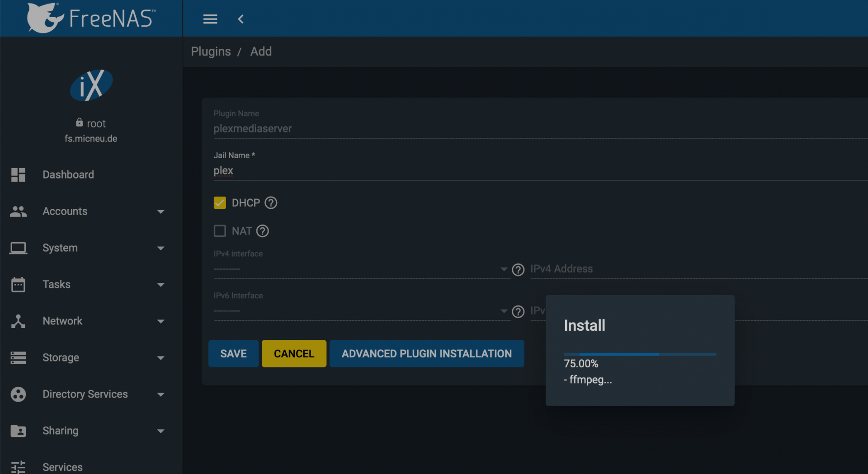Open ADVANCED PLUGIN INSTALLATION
Image resolution: width=868 pixels, height=474 pixels.
pos(427,353)
